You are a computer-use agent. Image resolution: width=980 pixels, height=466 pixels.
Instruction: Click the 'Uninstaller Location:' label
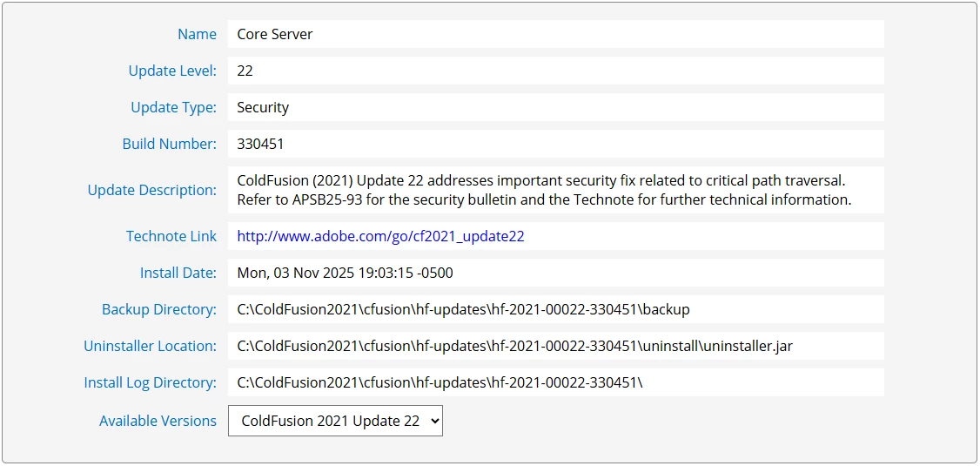tap(150, 346)
